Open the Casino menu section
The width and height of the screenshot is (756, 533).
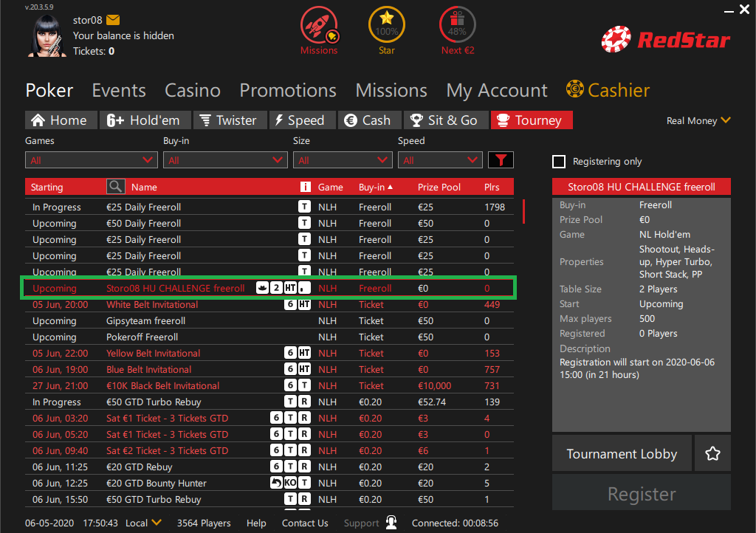[193, 90]
